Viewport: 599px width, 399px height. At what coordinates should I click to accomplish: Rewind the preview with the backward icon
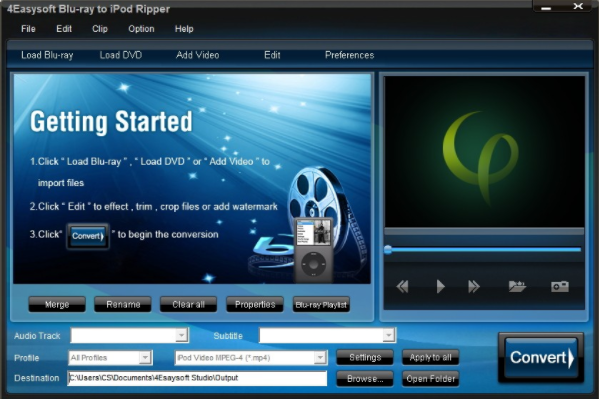point(402,286)
